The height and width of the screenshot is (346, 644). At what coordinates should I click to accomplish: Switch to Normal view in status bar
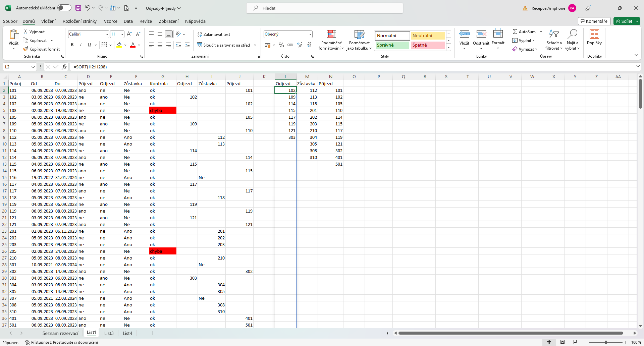[x=549, y=342]
